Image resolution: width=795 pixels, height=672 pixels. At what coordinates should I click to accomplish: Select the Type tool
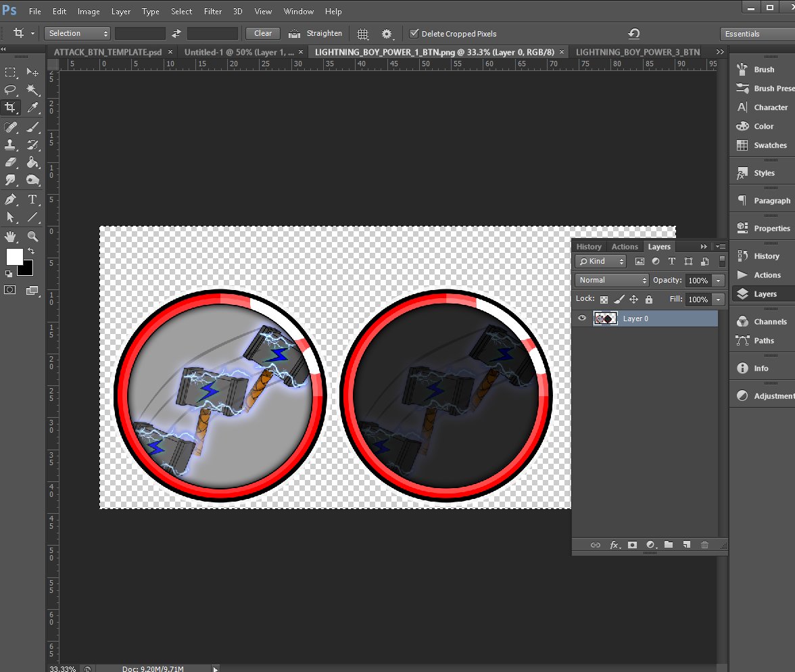(x=32, y=199)
